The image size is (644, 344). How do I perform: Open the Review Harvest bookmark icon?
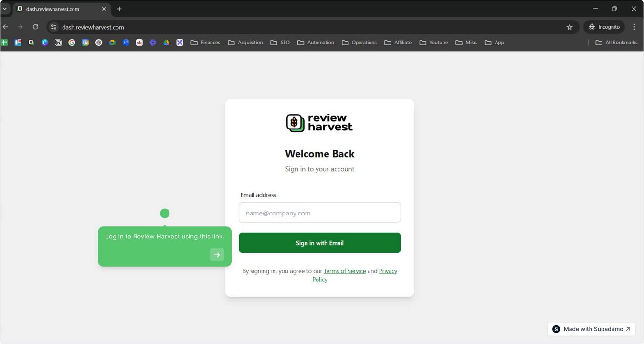coord(31,43)
